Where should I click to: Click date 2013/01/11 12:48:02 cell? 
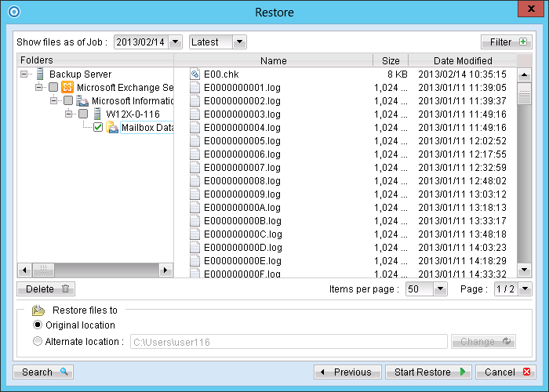[462, 181]
